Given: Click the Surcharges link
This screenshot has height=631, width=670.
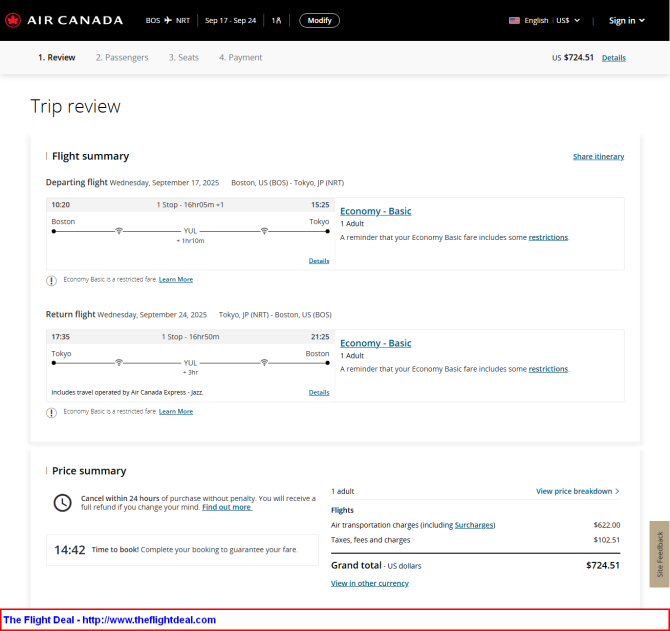Looking at the screenshot, I should tap(474, 525).
